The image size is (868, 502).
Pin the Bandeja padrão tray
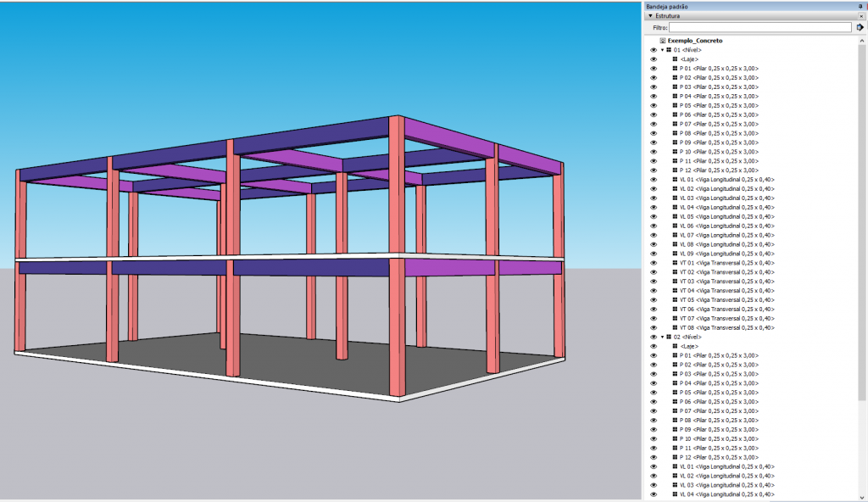[860, 7]
